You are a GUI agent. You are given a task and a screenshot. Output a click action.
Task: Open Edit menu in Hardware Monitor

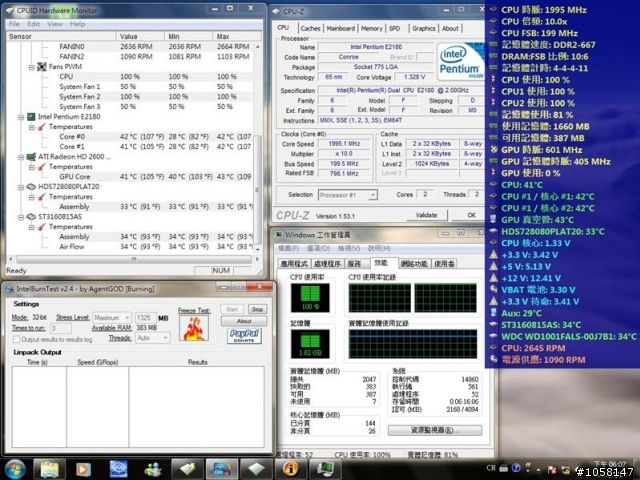pyautogui.click(x=34, y=24)
